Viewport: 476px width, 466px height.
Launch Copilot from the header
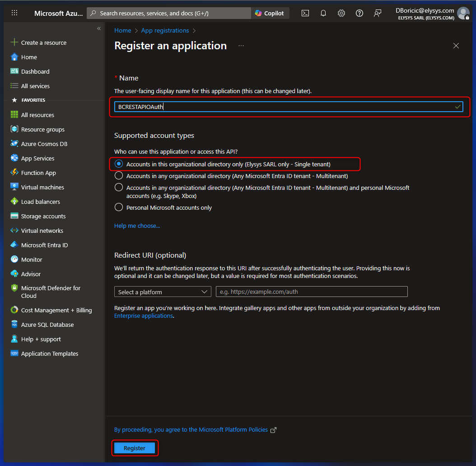pos(270,13)
